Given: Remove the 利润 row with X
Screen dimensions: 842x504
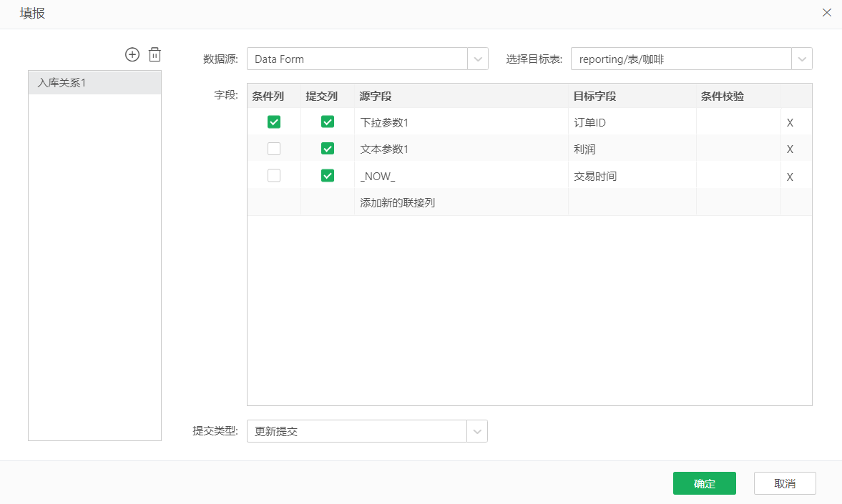Looking at the screenshot, I should click(x=790, y=149).
